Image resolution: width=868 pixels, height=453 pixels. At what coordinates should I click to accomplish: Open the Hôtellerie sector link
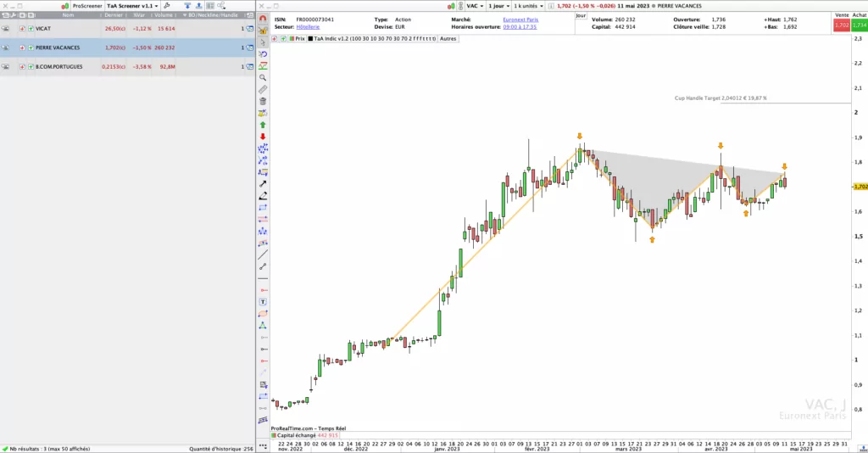[x=308, y=26]
